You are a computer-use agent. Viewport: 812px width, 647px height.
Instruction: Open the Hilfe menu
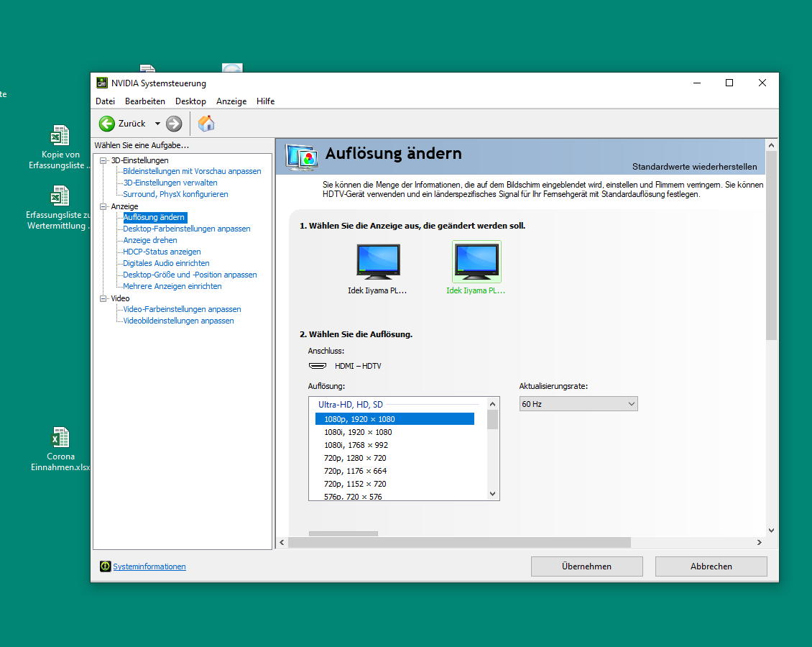click(x=266, y=101)
